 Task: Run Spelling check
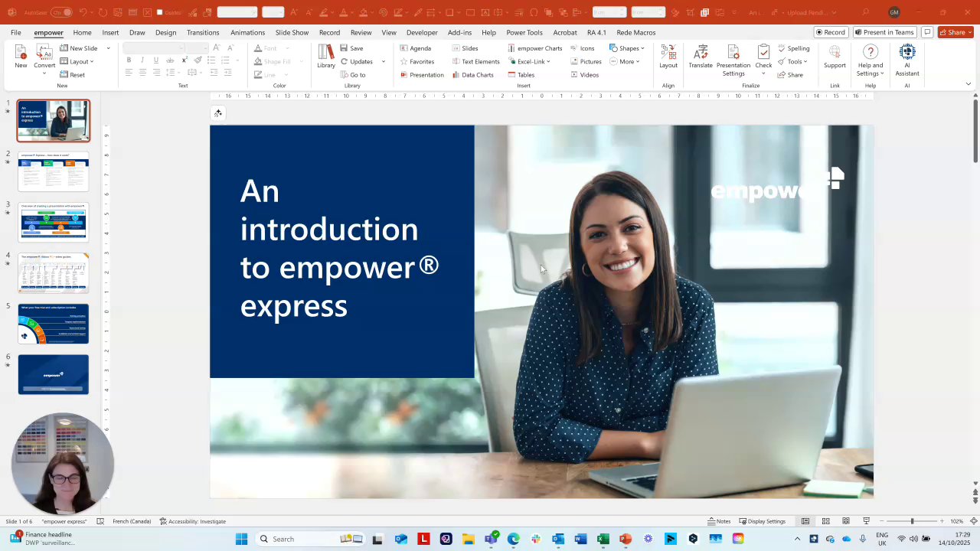[x=793, y=48]
